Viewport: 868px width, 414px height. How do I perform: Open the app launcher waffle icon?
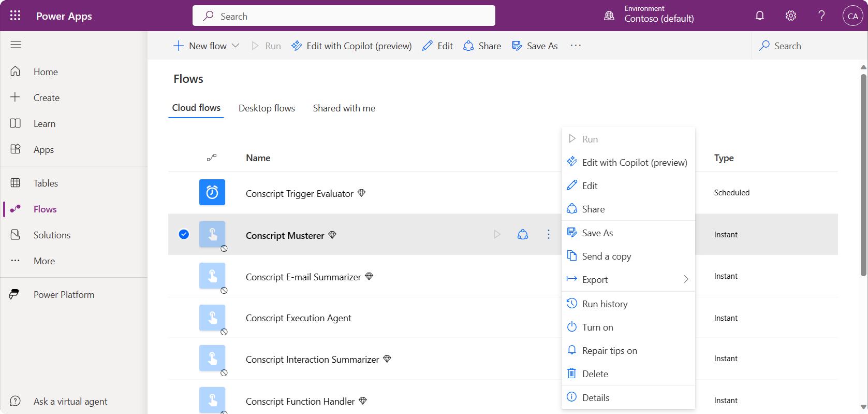point(16,16)
